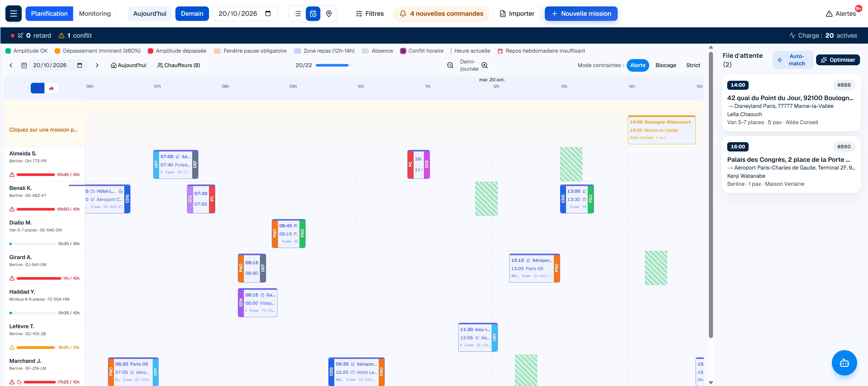Select the calendar timeline view icon
The width and height of the screenshot is (868, 386).
point(313,13)
